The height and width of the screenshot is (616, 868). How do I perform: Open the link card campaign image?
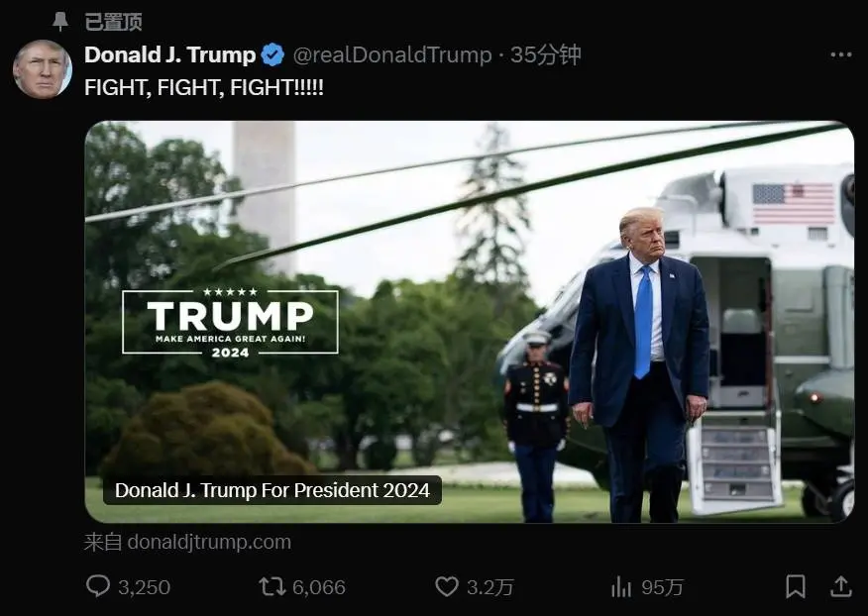pyautogui.click(x=470, y=322)
